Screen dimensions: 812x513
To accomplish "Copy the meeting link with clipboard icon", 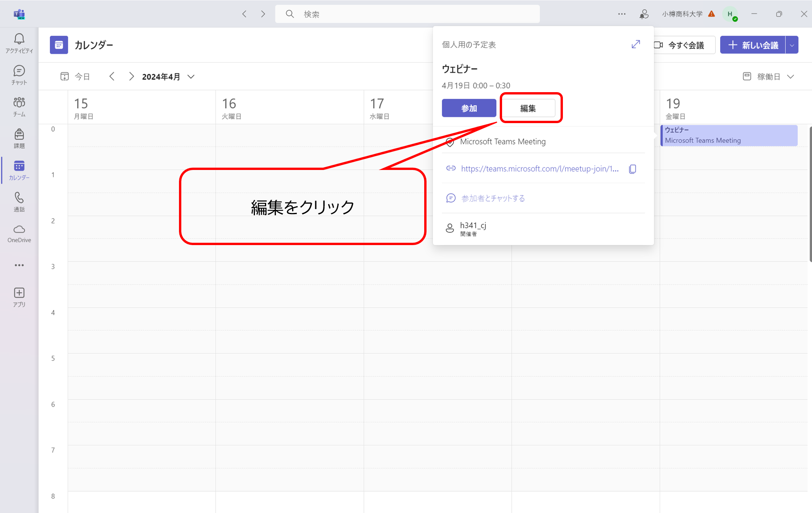I will [632, 169].
